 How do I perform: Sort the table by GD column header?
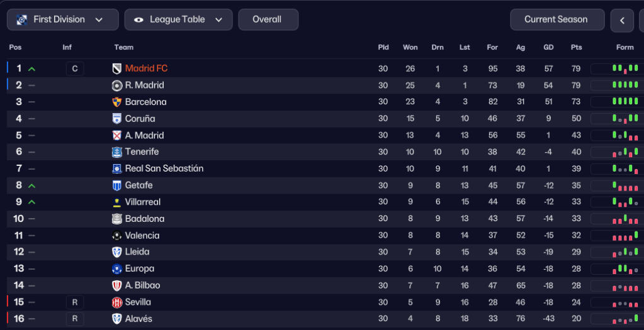pyautogui.click(x=548, y=47)
